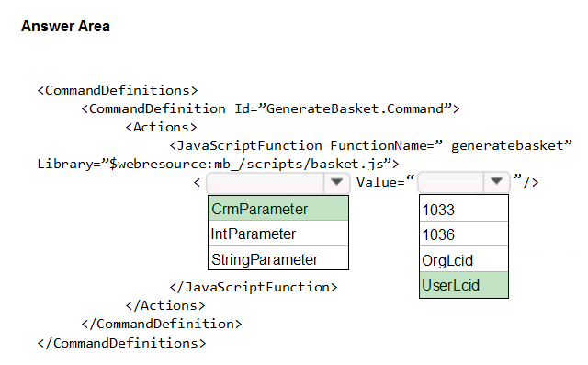This screenshot has width=588, height=365.
Task: Open the parameter type dropdown arrow
Action: (x=336, y=182)
